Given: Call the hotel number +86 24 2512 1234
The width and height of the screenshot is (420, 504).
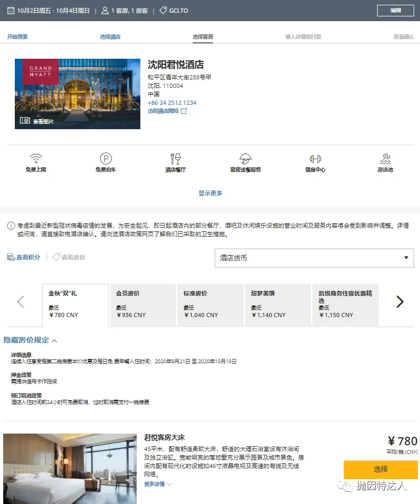Looking at the screenshot, I should click(172, 103).
